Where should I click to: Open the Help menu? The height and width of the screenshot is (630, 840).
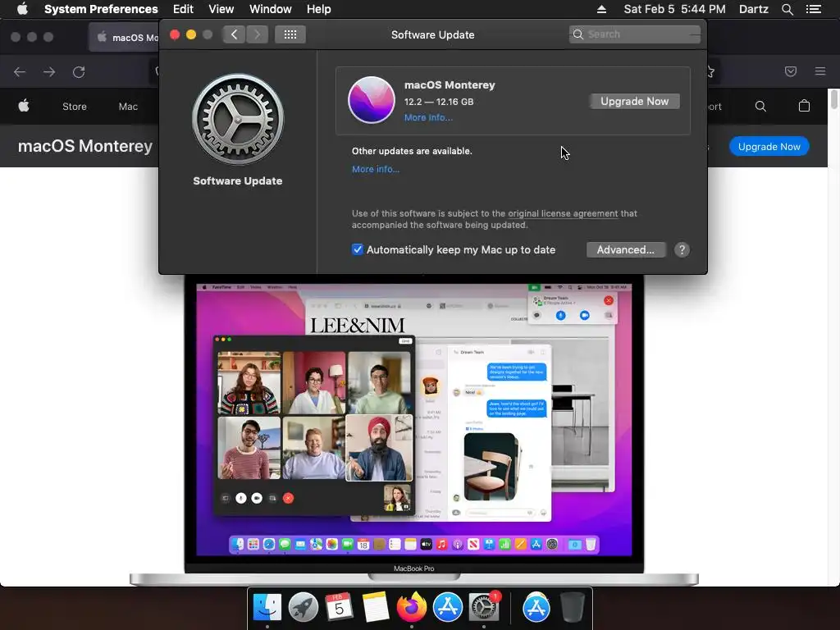319,9
